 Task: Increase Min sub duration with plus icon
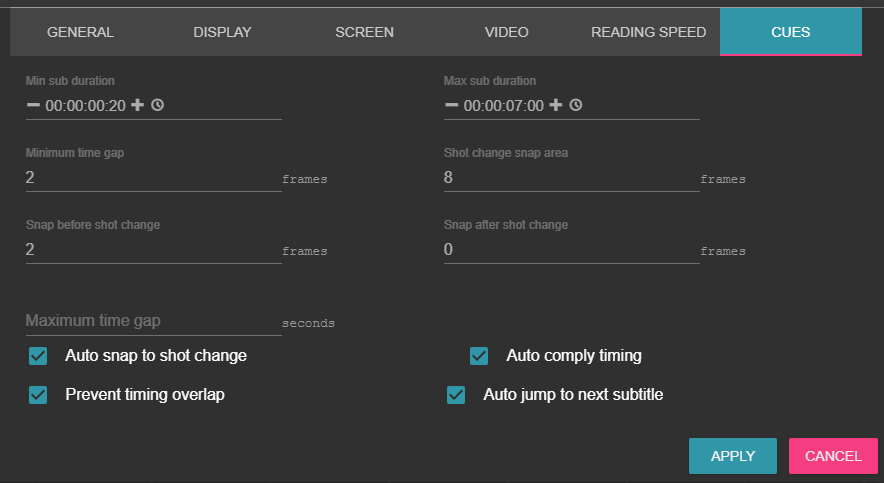[138, 105]
